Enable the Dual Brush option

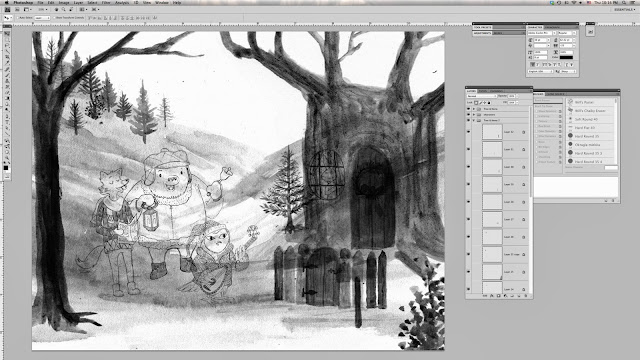click(x=536, y=126)
